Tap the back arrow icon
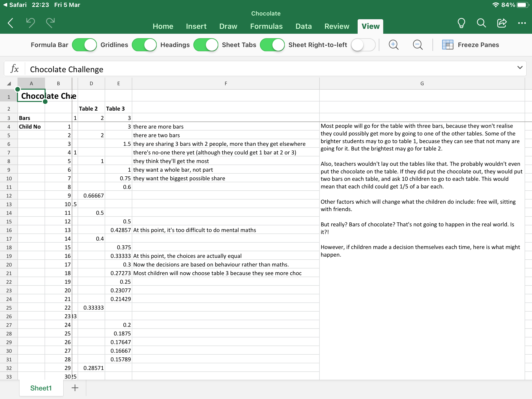 (x=10, y=23)
